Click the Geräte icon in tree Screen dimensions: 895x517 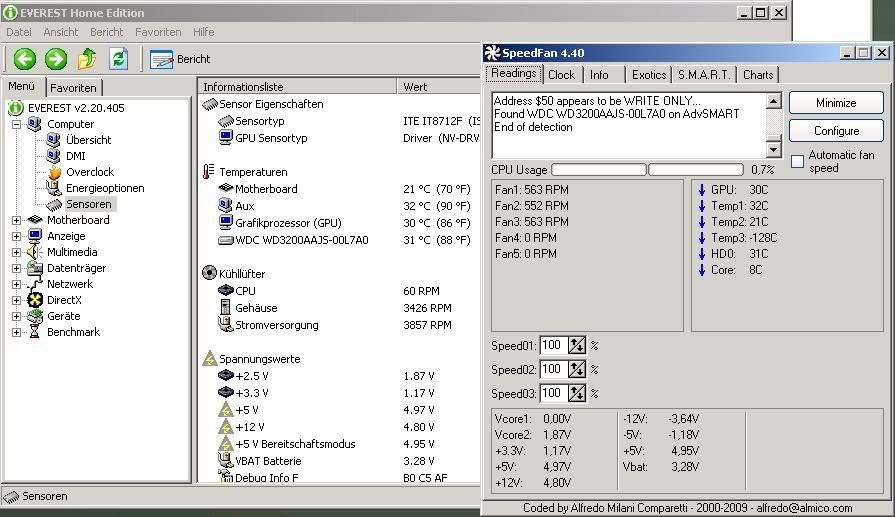[x=35, y=316]
